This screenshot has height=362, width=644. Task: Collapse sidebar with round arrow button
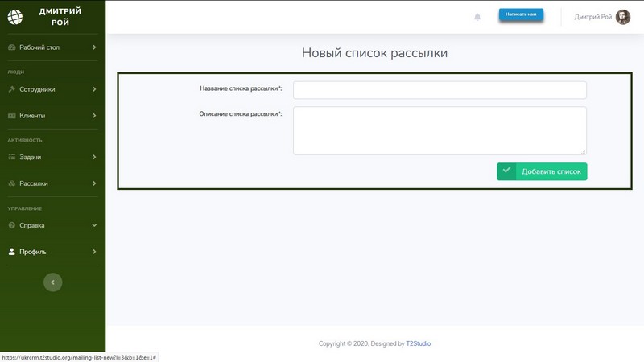pyautogui.click(x=52, y=282)
